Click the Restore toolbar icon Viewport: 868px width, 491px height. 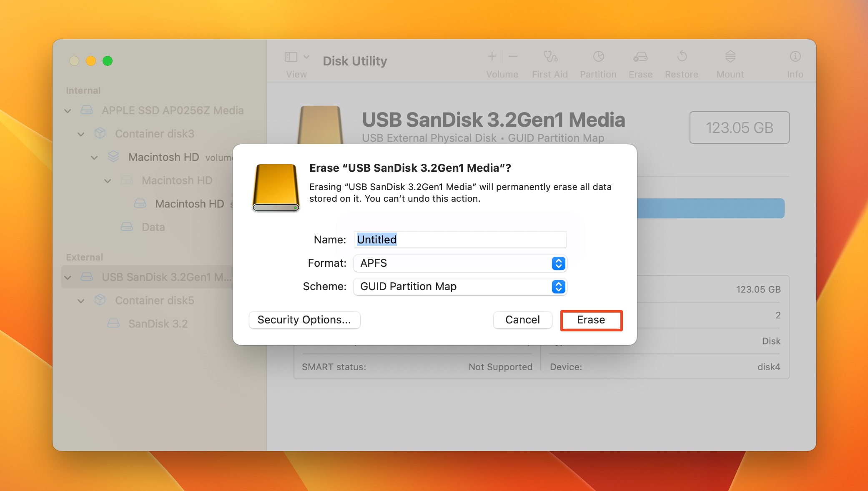coord(682,56)
